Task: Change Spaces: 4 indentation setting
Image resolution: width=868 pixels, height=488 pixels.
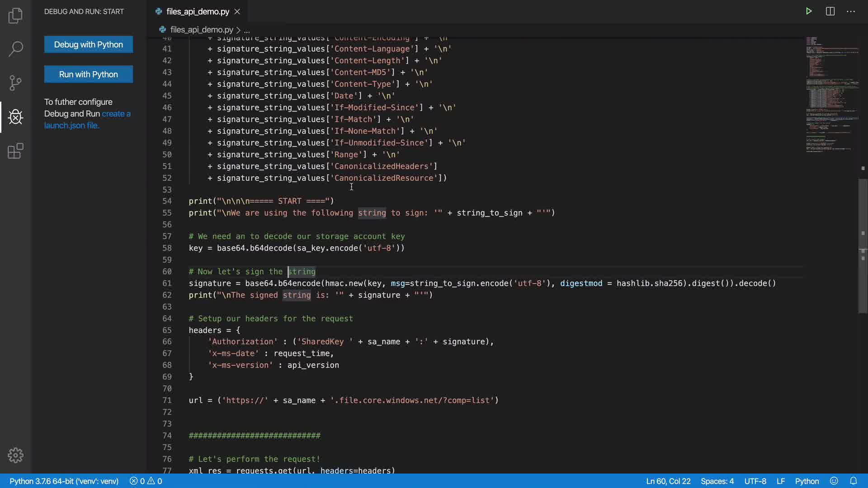Action: click(x=717, y=481)
